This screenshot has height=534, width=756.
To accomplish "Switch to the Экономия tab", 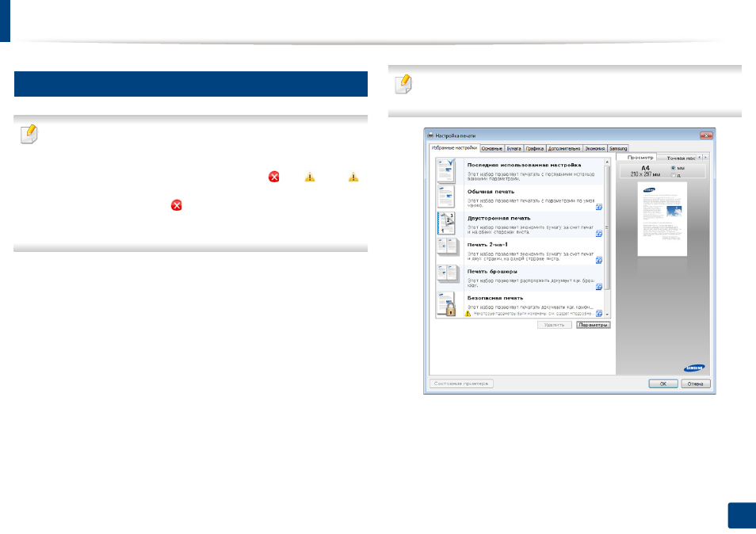I will [x=594, y=148].
